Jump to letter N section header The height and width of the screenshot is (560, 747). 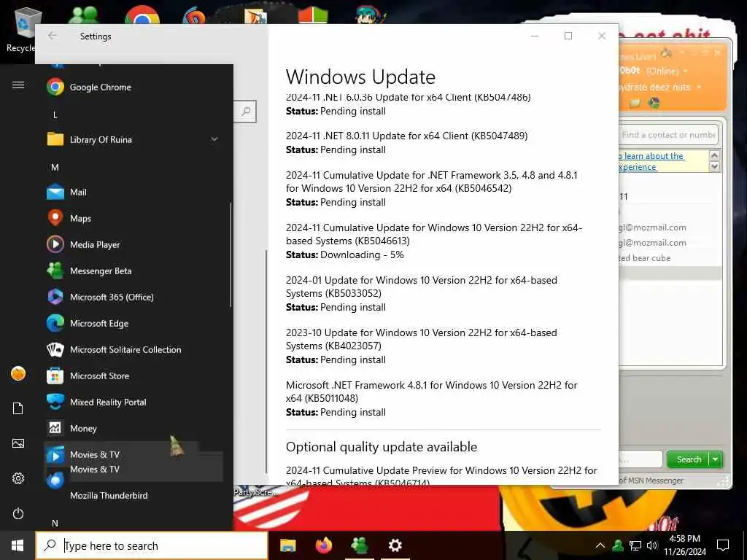click(x=55, y=523)
